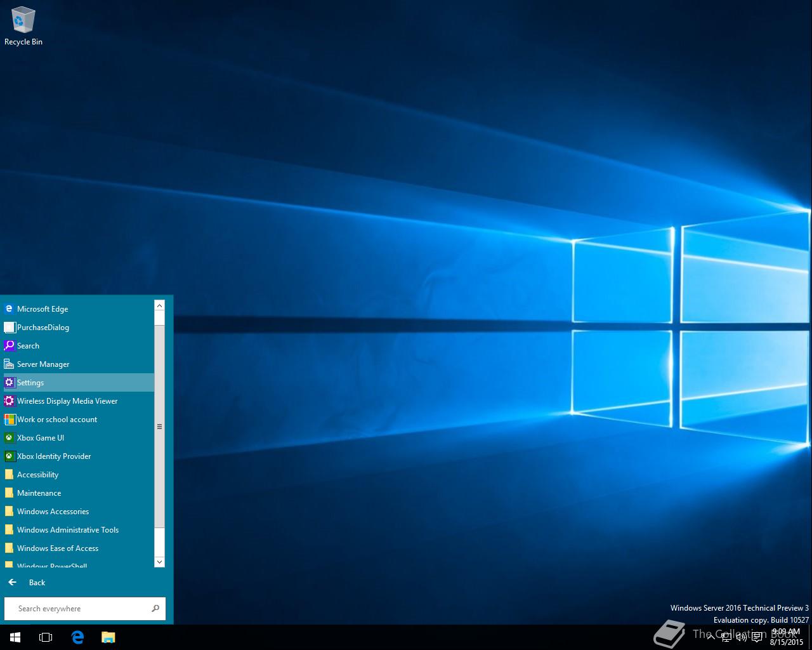The image size is (812, 650).
Task: Open the Search app in the list
Action: pos(79,345)
